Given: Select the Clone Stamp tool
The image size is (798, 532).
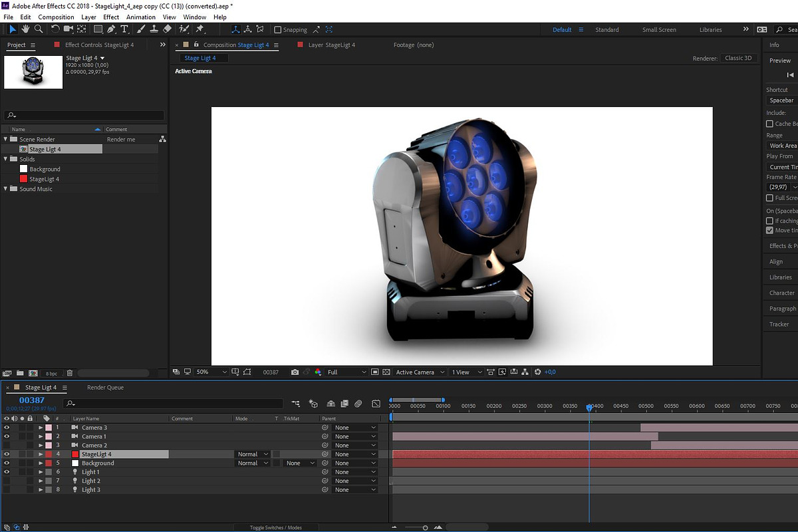Looking at the screenshot, I should point(154,29).
